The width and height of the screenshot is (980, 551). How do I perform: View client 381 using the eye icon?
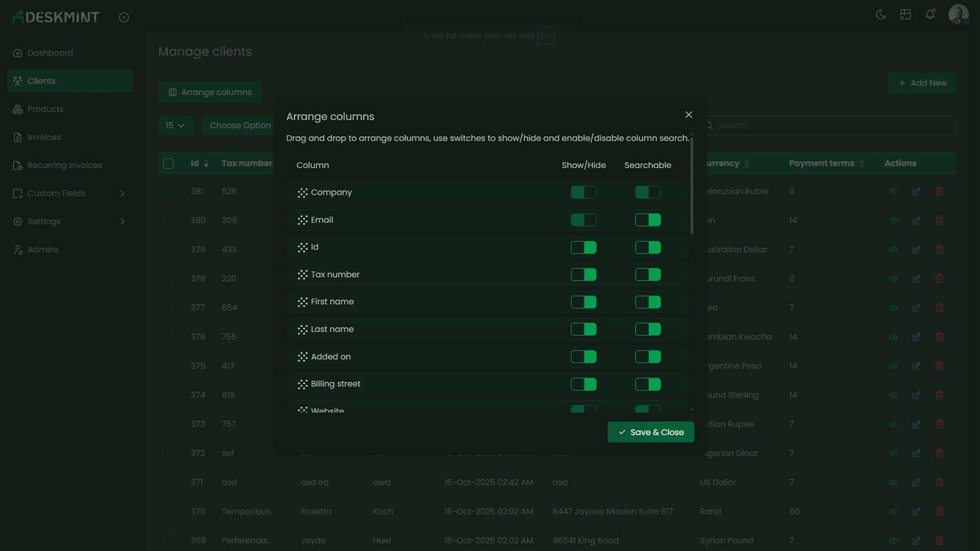tap(893, 191)
